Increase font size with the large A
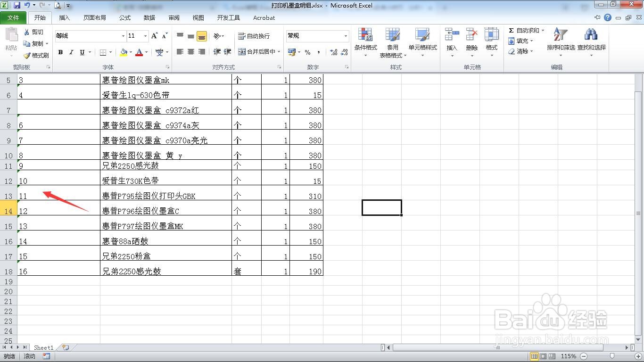Image resolution: width=644 pixels, height=362 pixels. pyautogui.click(x=154, y=36)
